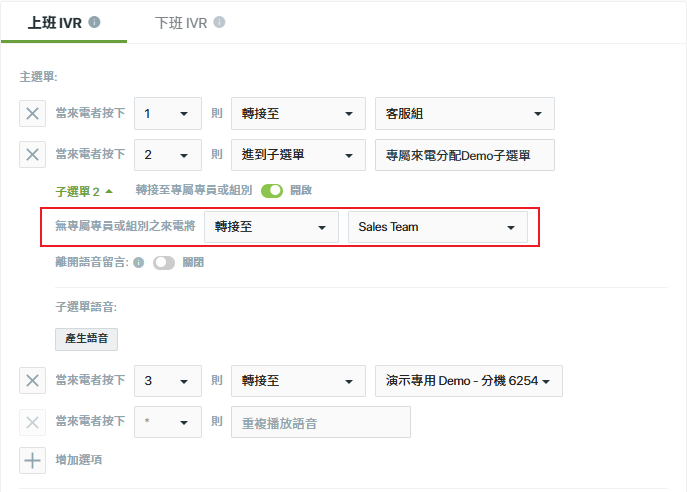
Task: Show info icon next to 下班 IVR
Action: [x=220, y=22]
